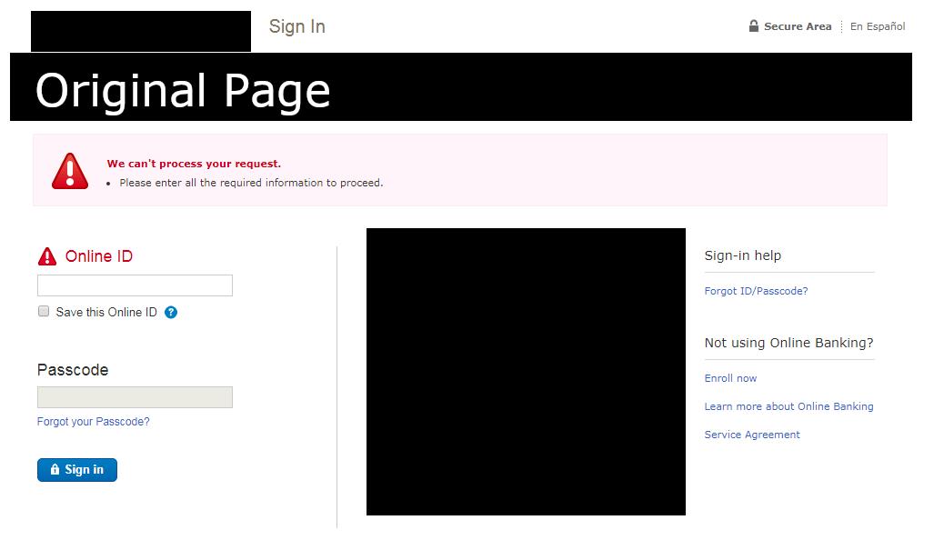Click the Sign-in help section heading
The width and height of the screenshot is (944, 560).
pos(742,255)
